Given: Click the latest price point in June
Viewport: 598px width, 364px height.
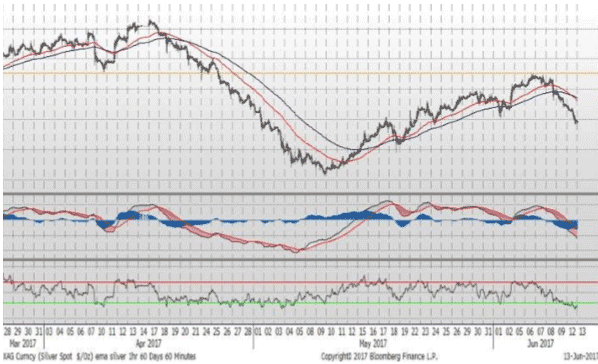Looking at the screenshot, I should 577,122.
